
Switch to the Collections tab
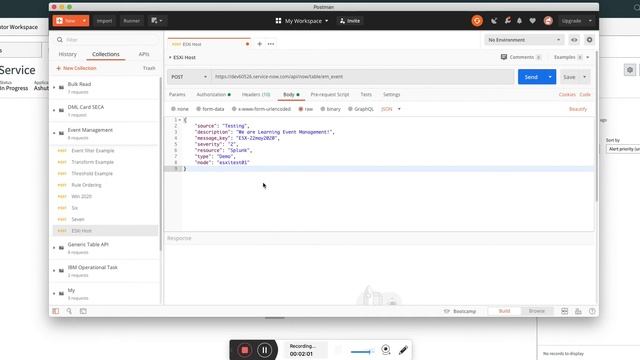[106, 54]
